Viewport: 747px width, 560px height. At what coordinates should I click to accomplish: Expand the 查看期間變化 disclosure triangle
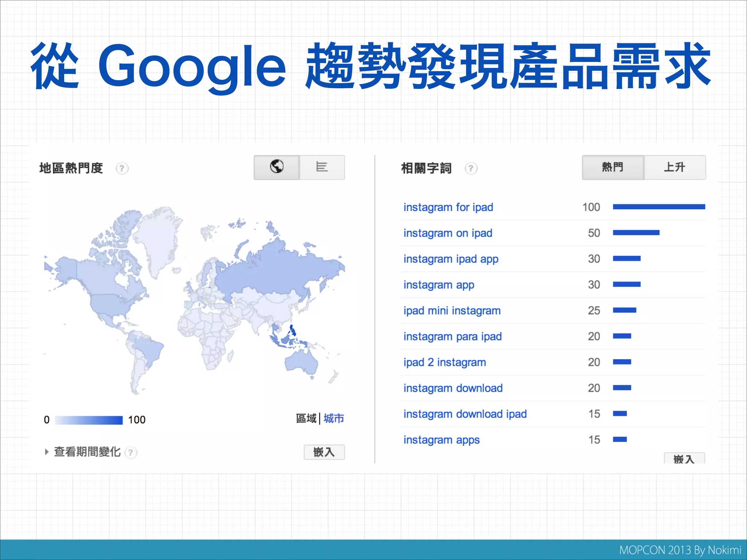tap(46, 452)
